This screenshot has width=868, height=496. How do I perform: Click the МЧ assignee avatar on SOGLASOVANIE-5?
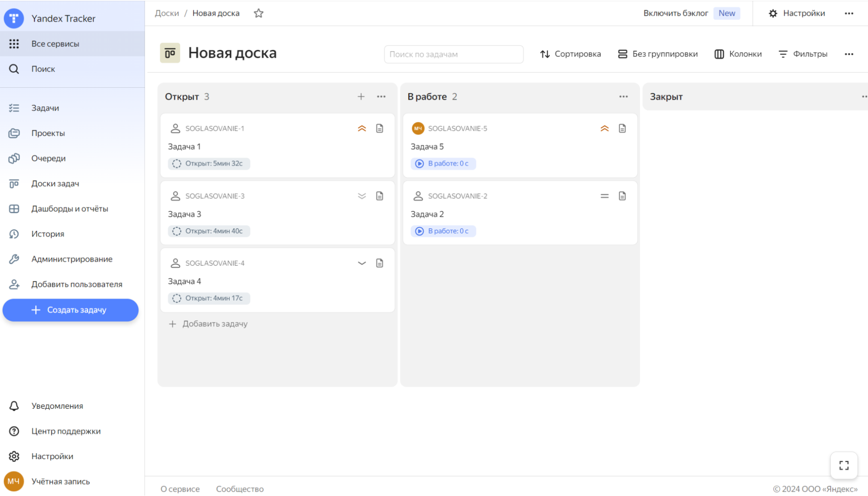[x=418, y=128]
